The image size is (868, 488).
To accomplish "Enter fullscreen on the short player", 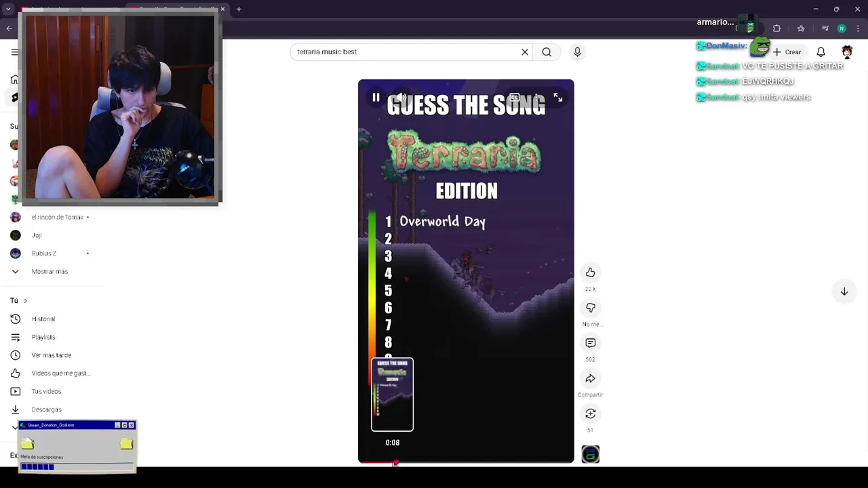I will [557, 98].
